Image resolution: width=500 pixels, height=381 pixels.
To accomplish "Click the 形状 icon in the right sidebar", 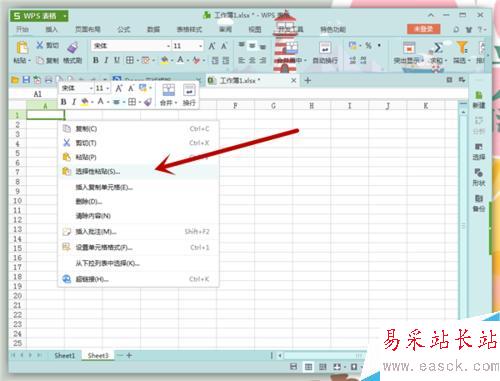I will (479, 178).
